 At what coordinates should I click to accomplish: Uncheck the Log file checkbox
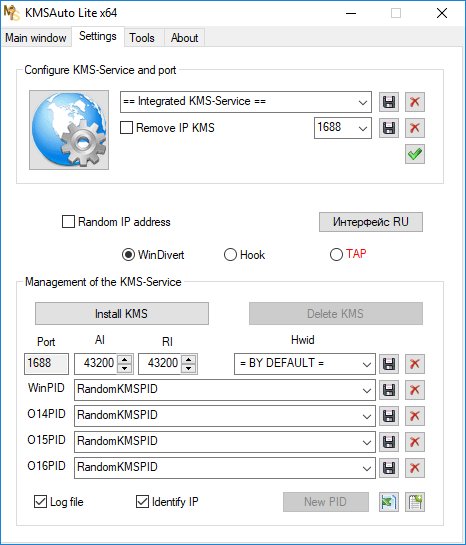click(40, 502)
